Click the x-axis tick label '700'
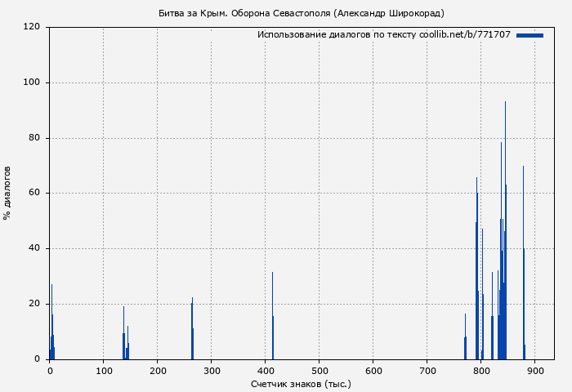The image size is (572, 392). coord(427,371)
